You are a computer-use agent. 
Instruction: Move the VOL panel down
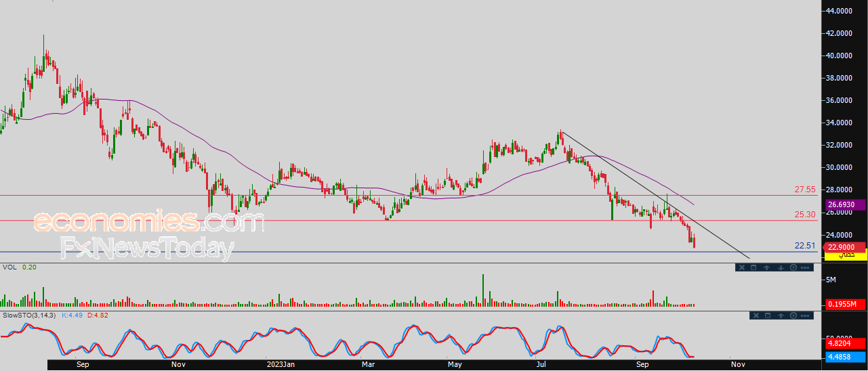pos(781,267)
